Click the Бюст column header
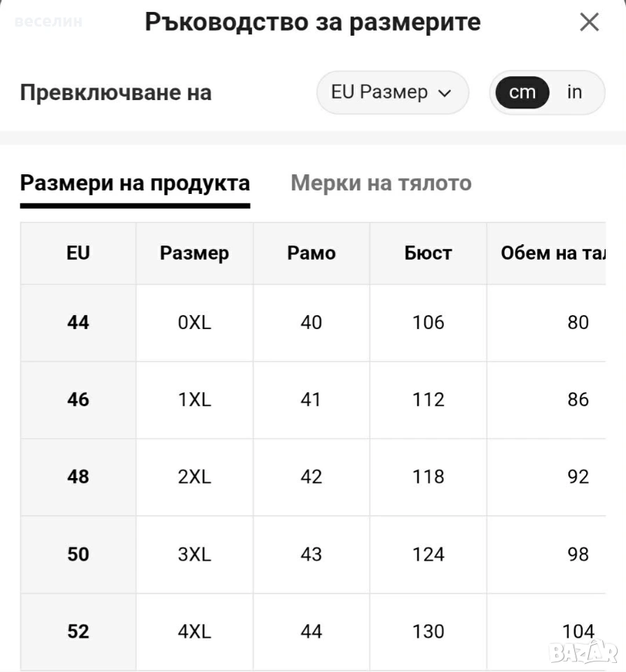This screenshot has width=626, height=672. (x=428, y=253)
